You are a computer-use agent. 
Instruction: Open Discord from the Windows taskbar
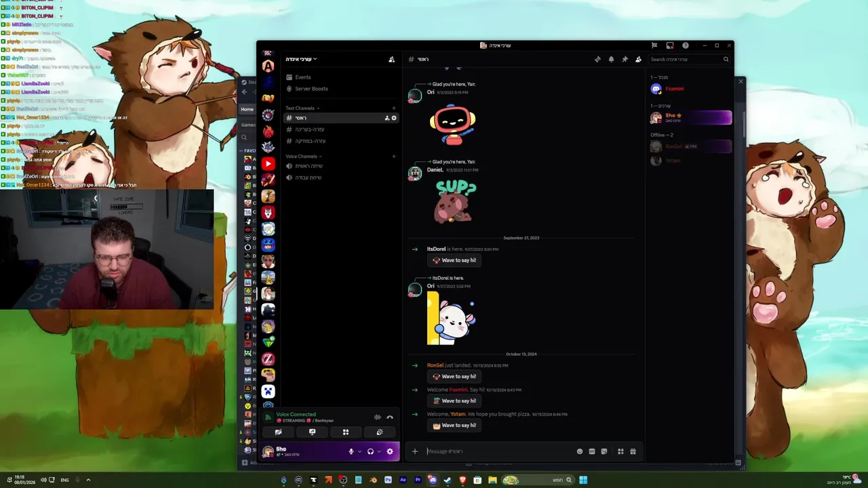click(433, 480)
